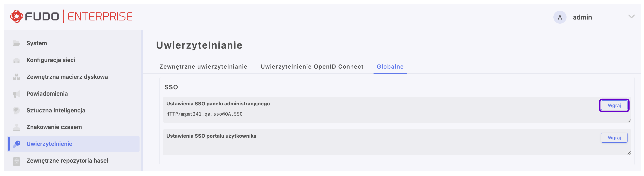Screen dimensions: 644x176
Task: Click the Zewnętrzna macierz dyskowa icon
Action: point(17,77)
